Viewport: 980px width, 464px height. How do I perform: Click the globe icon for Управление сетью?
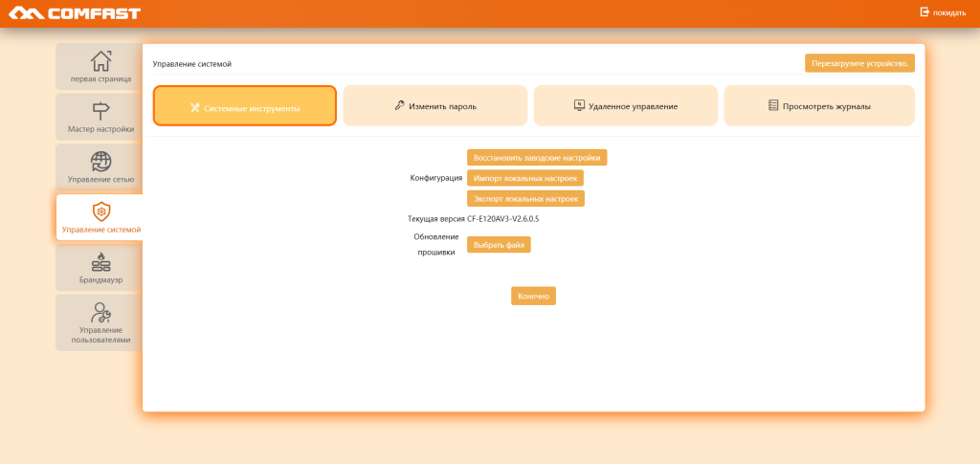pos(100,161)
